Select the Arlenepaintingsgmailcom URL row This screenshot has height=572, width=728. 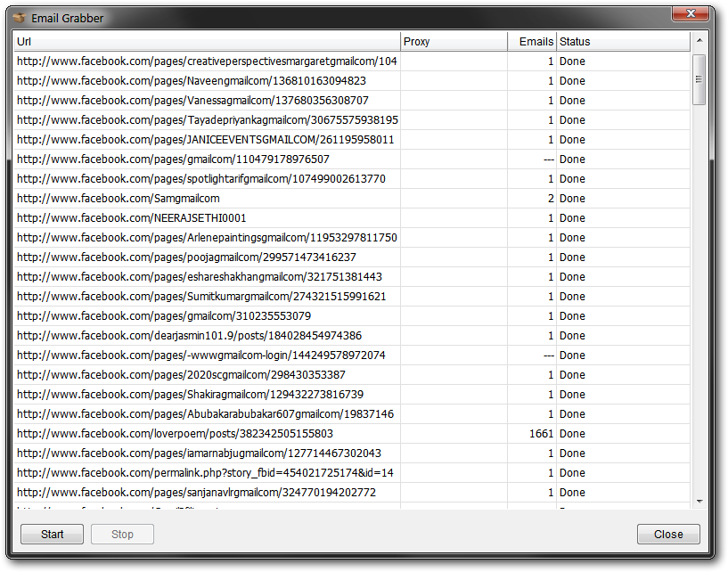(x=352, y=237)
